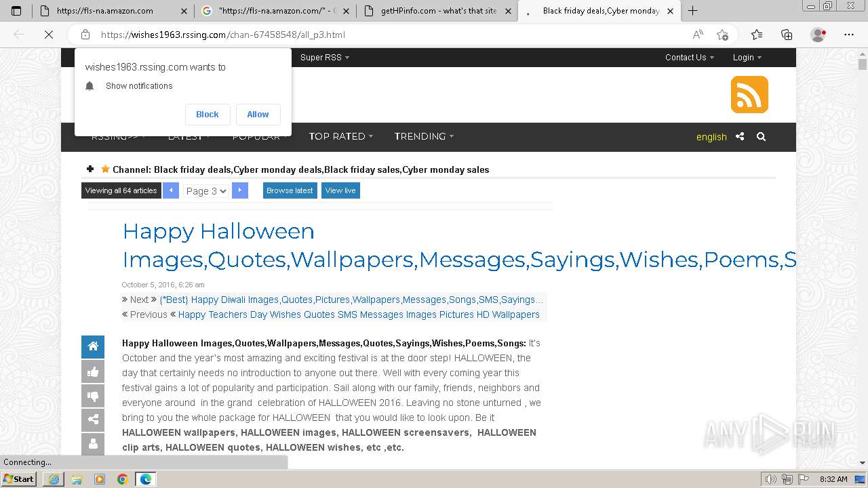This screenshot has width=868, height=488.
Task: Open the browser profile avatar
Action: tap(818, 35)
